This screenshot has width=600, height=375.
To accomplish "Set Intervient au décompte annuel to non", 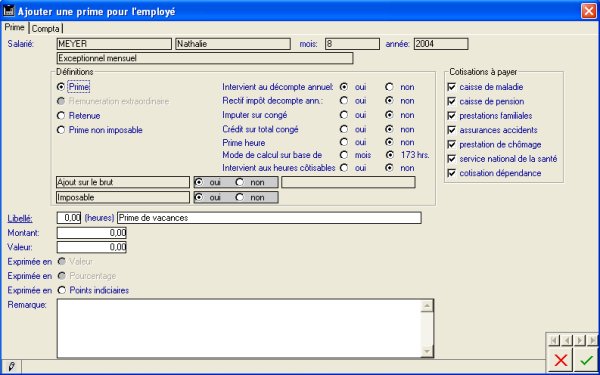I will pos(389,87).
